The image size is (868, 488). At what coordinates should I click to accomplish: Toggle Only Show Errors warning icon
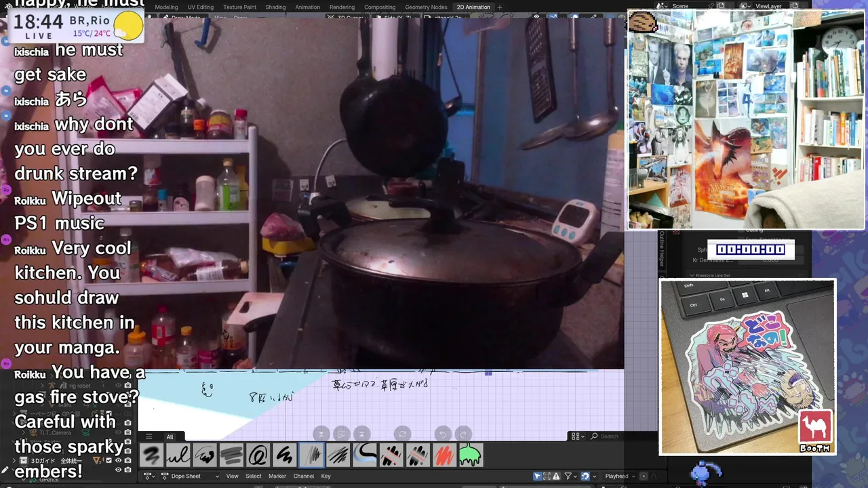tap(556, 476)
